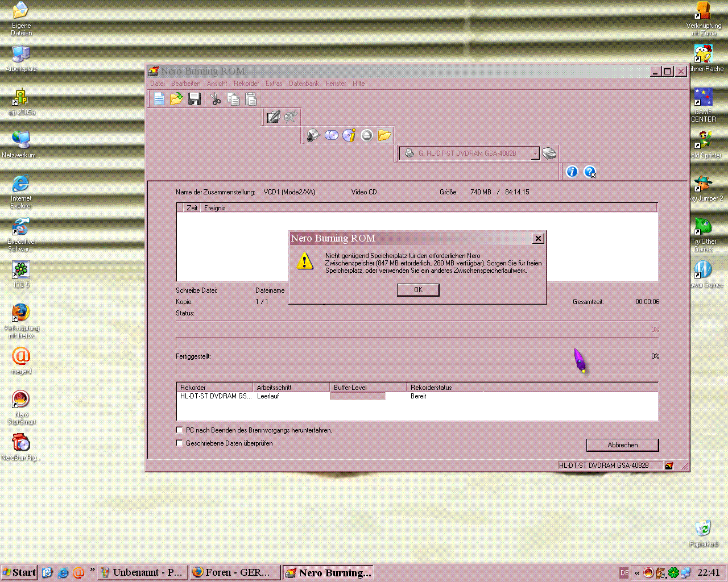Click the edit pencil toolbar icon
The image size is (728, 582).
click(274, 117)
